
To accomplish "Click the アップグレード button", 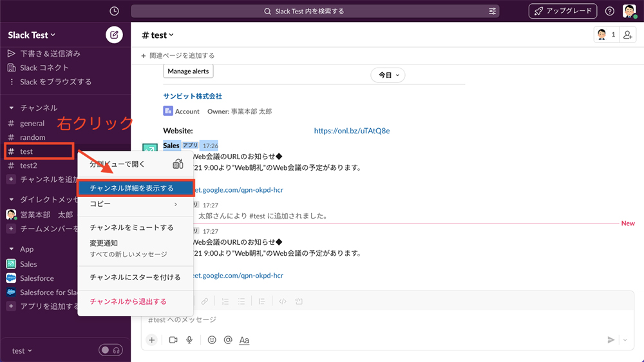I will pos(563,11).
